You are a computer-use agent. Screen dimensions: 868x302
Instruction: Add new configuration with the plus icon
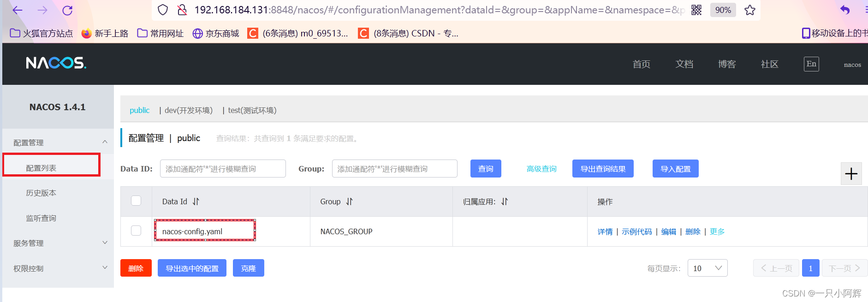[851, 174]
